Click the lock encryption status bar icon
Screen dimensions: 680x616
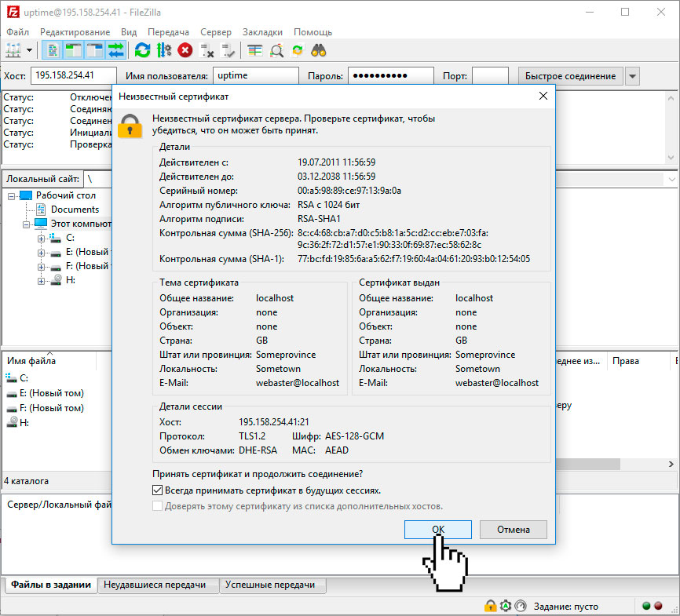tap(491, 606)
